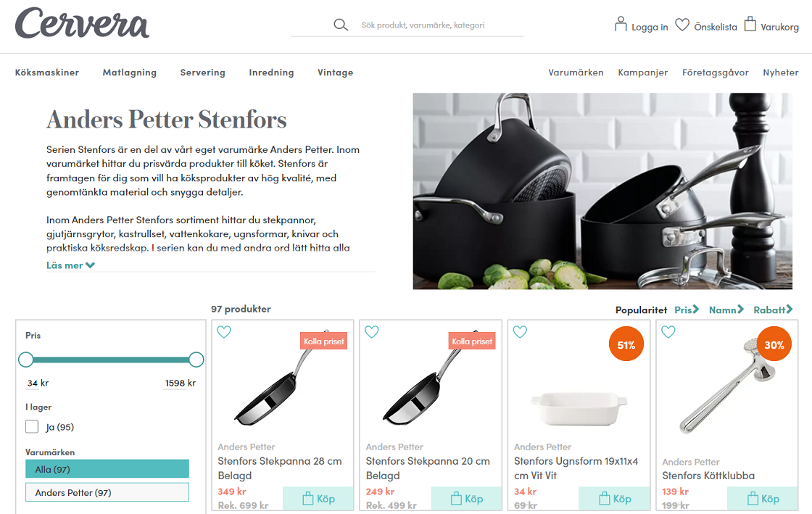Open the Varukorg shopping bag icon
This screenshot has width=812, height=514.
(x=750, y=24)
